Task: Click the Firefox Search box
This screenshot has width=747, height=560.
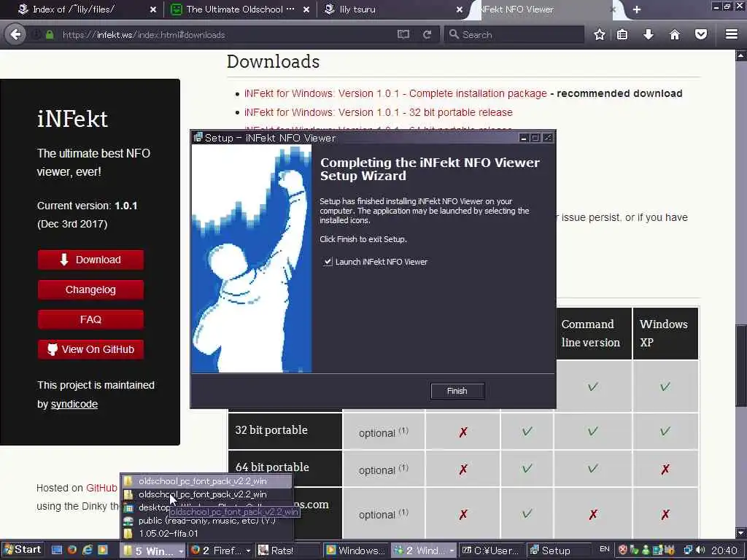Action: pyautogui.click(x=514, y=35)
